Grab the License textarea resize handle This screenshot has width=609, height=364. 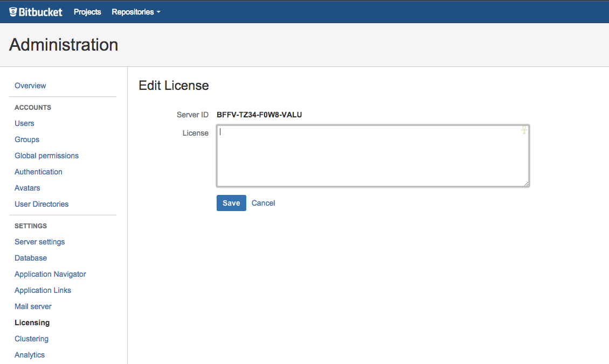(526, 184)
